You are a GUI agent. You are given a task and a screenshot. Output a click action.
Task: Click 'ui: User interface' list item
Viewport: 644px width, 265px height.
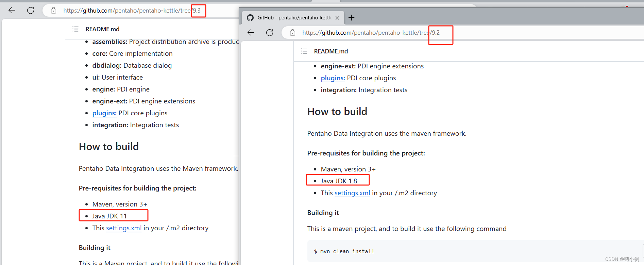point(118,77)
